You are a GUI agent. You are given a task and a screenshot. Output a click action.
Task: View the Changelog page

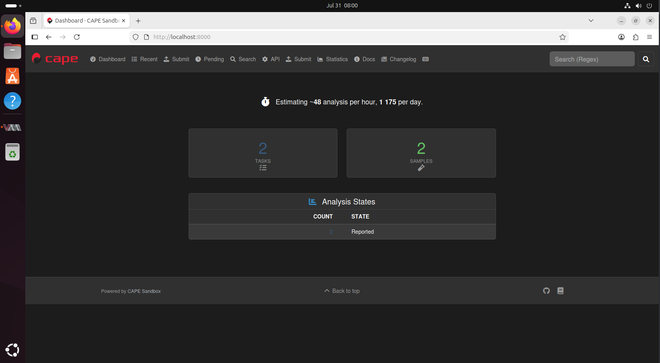coord(399,59)
